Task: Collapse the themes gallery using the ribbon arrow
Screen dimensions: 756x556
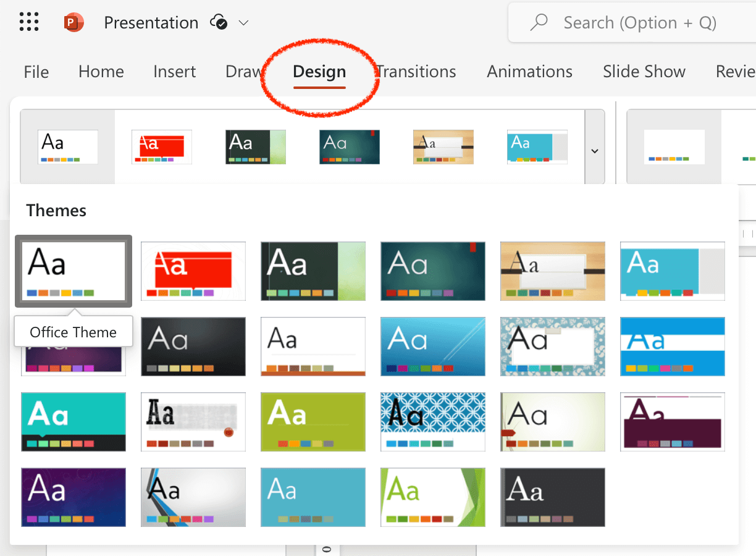Action: coord(595,150)
